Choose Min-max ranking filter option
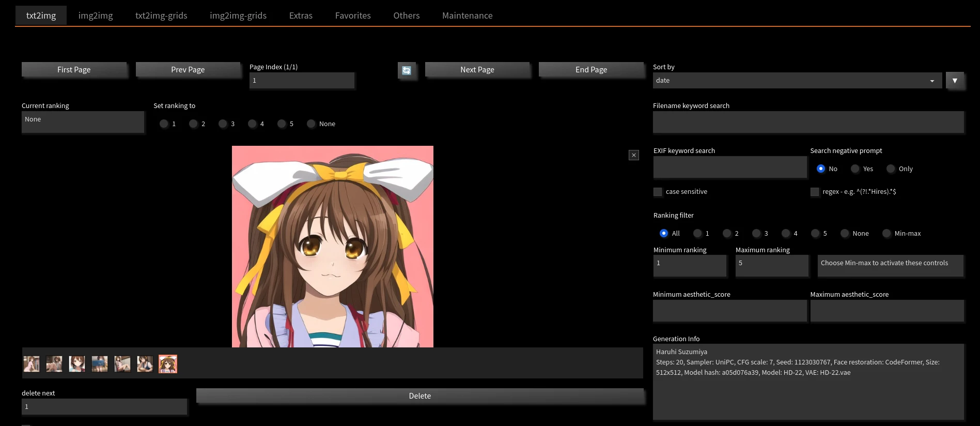Viewport: 980px width, 426px height. click(886, 234)
